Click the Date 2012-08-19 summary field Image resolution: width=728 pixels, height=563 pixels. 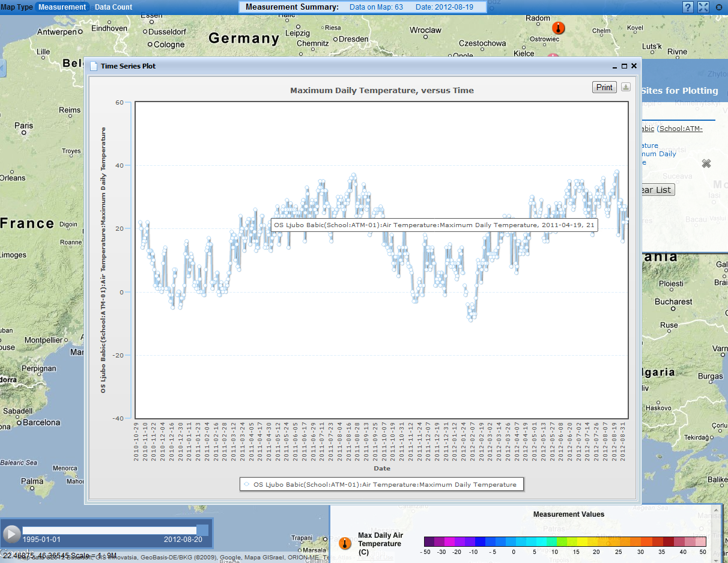tap(444, 7)
